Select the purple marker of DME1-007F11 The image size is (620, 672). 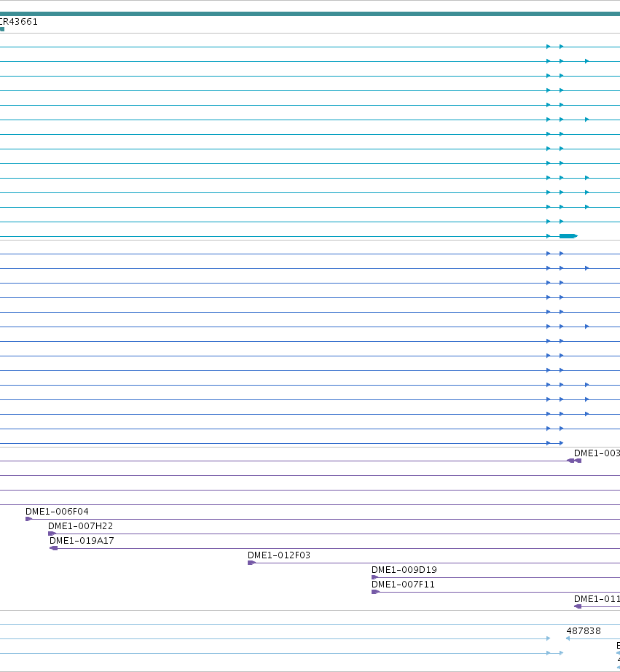(375, 592)
